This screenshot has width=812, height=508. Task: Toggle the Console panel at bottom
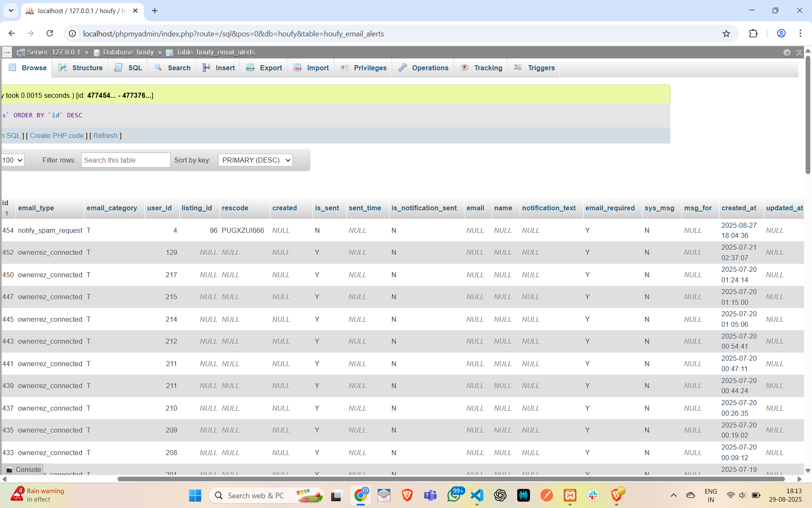click(x=24, y=469)
